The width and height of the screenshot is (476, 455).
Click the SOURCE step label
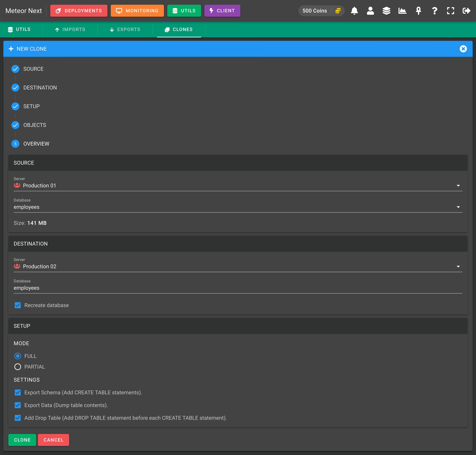[33, 69]
